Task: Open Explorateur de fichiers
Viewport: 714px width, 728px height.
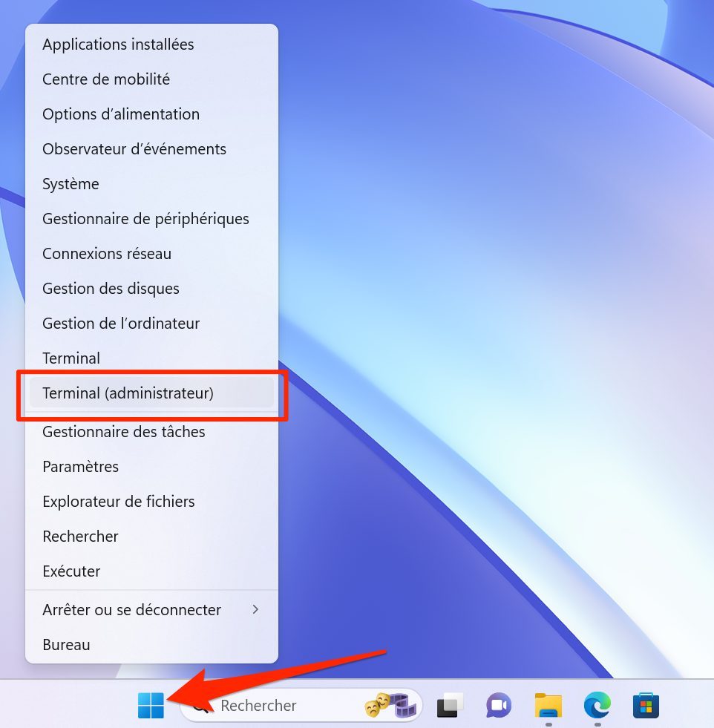Action: 151,502
